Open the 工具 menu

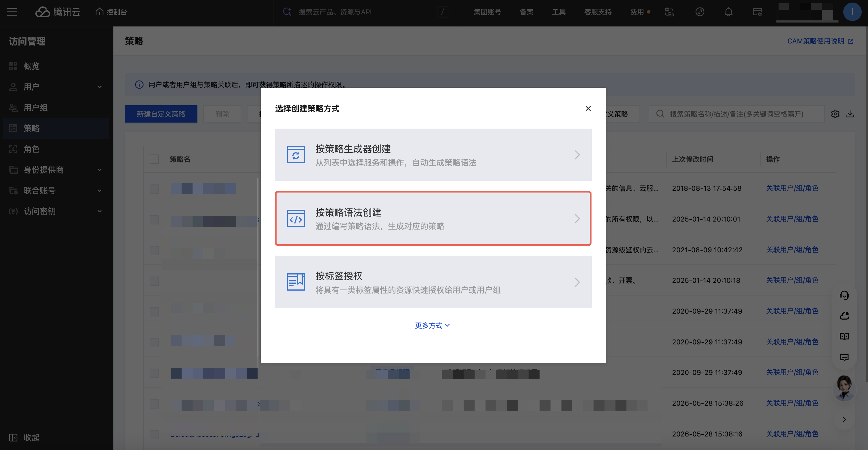pyautogui.click(x=559, y=12)
